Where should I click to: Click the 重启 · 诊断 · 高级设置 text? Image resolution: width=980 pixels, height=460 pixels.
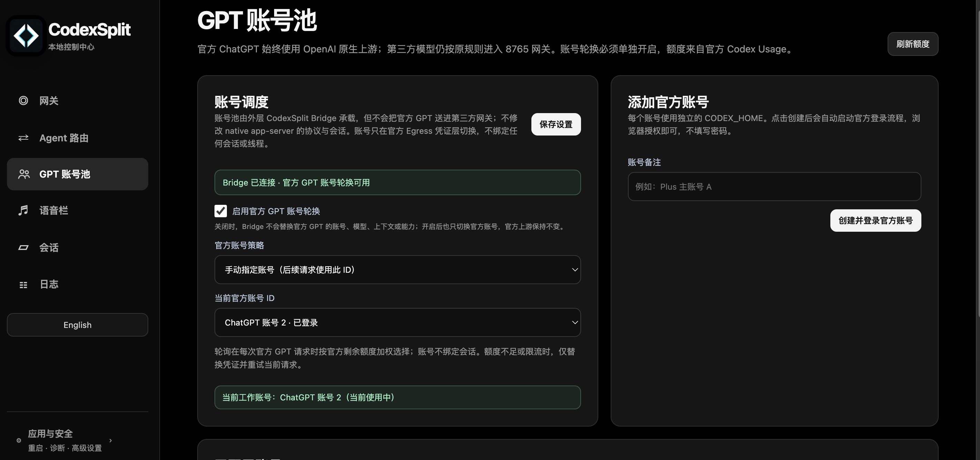click(x=65, y=448)
